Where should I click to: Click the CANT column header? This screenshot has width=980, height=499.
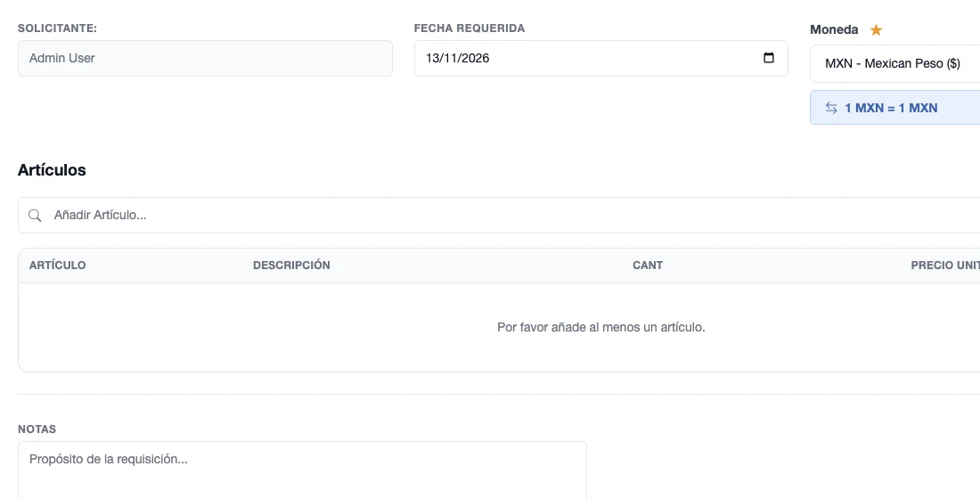[648, 266]
